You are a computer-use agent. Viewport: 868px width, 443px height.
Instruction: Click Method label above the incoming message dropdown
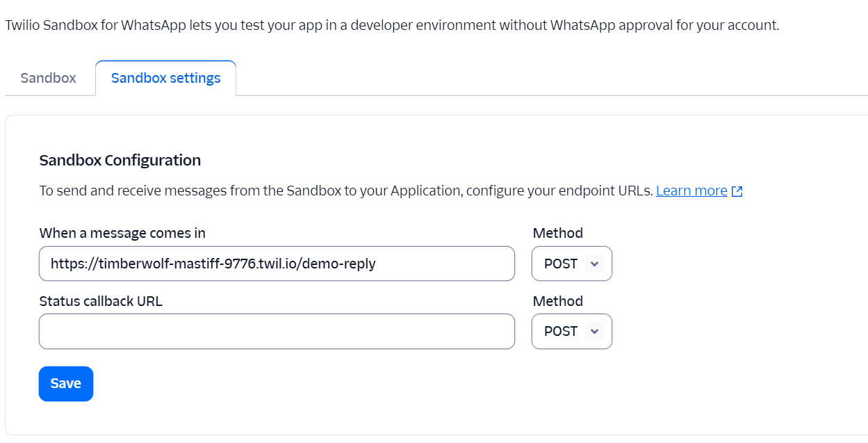pyautogui.click(x=557, y=233)
